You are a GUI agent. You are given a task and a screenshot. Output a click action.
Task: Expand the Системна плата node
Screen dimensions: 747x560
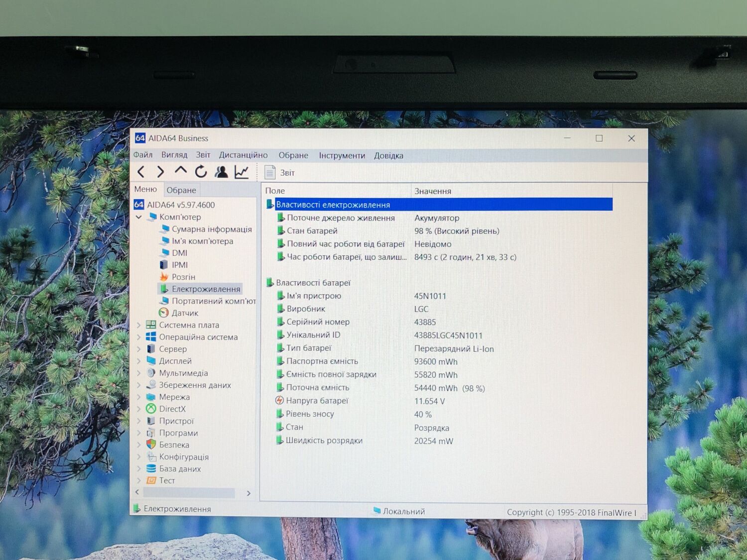139,325
